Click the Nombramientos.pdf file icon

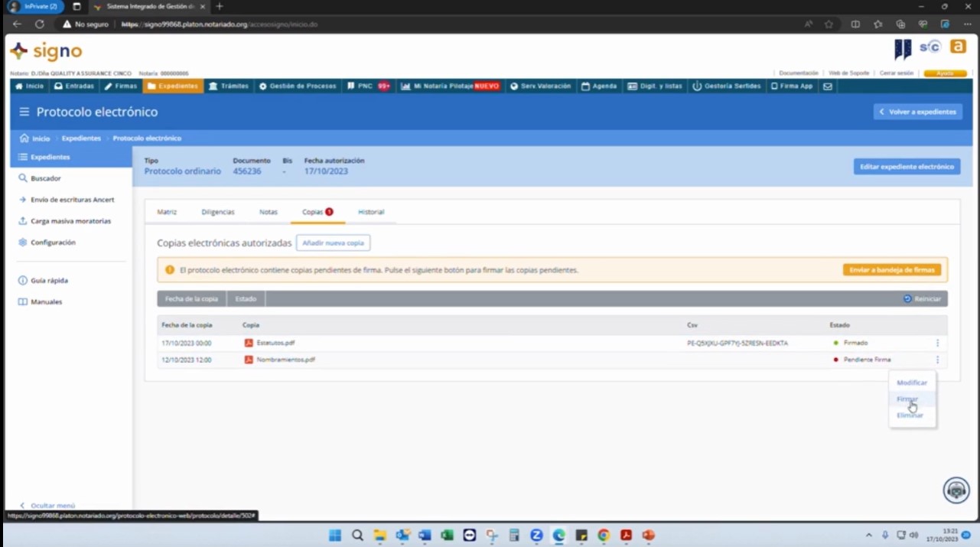[x=249, y=360]
